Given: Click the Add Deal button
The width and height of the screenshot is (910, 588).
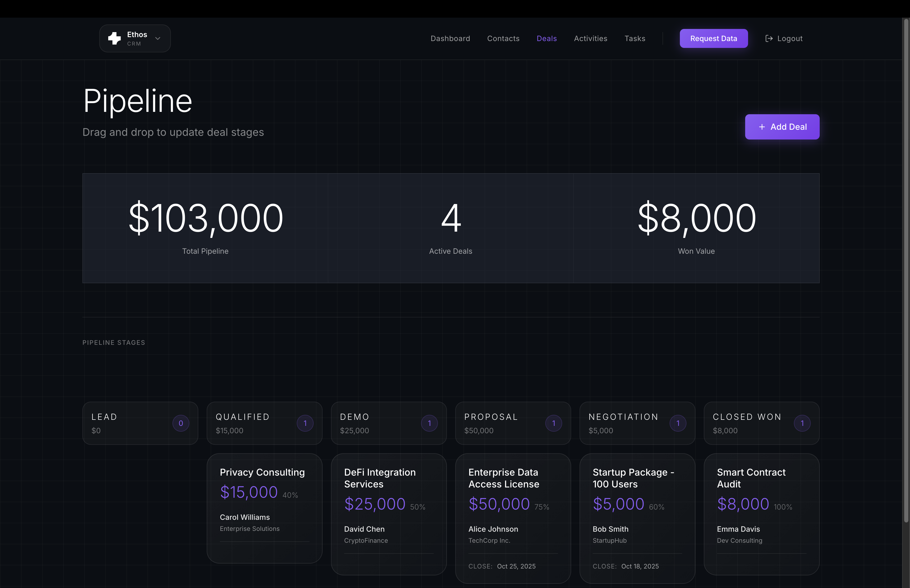Looking at the screenshot, I should 782,127.
